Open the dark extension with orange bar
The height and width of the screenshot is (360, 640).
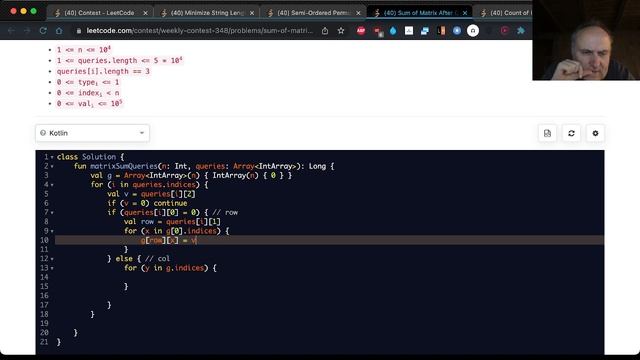[x=441, y=31]
